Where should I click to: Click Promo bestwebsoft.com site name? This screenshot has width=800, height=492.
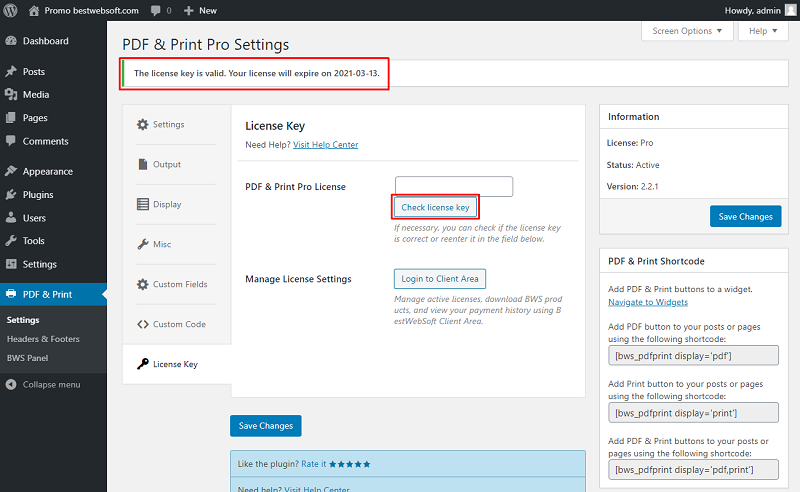coord(91,11)
